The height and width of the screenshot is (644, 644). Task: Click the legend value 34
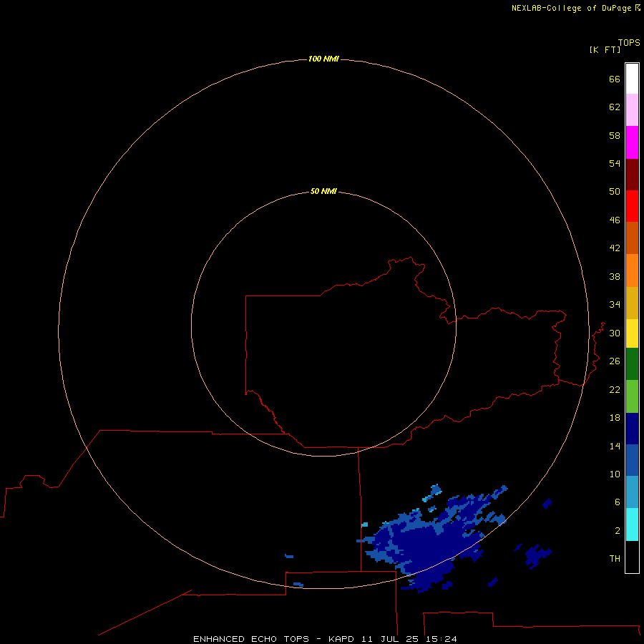615,305
